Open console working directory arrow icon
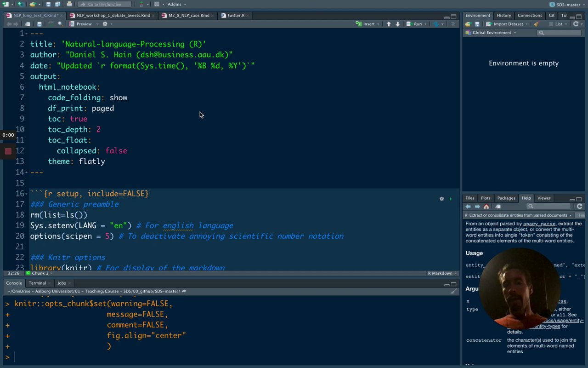 click(184, 291)
